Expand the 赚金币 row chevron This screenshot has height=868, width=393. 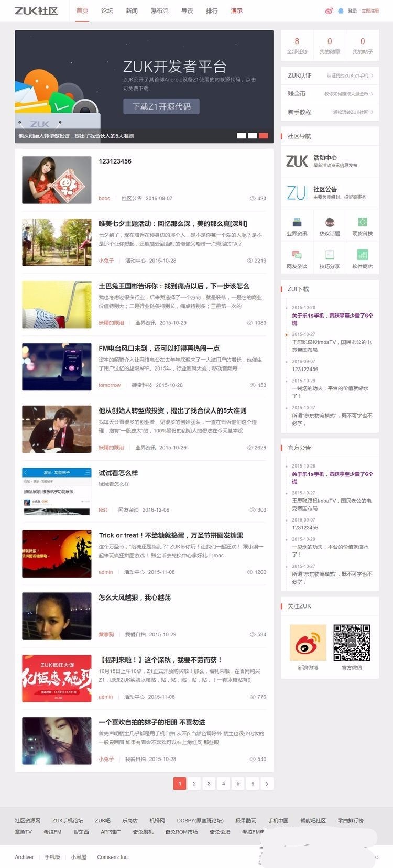coord(372,94)
